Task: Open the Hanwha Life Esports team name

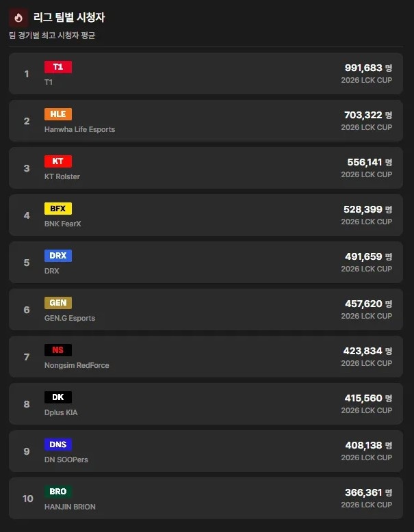Action: 79,129
